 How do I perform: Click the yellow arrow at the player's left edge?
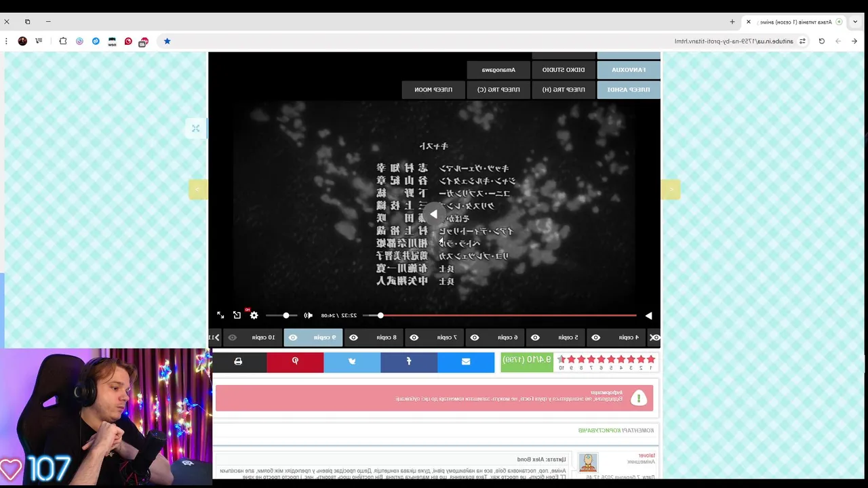[198, 190]
